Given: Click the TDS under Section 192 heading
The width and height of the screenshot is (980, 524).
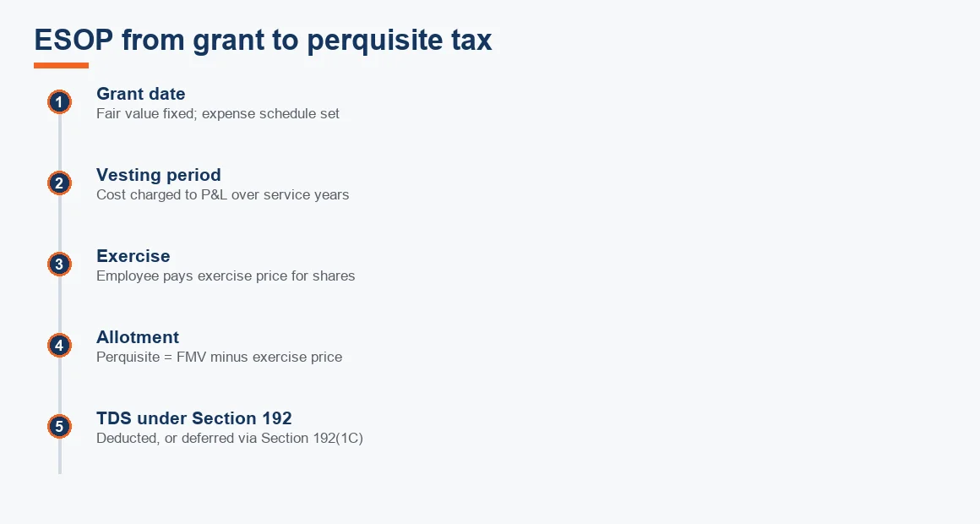Looking at the screenshot, I should [x=193, y=418].
